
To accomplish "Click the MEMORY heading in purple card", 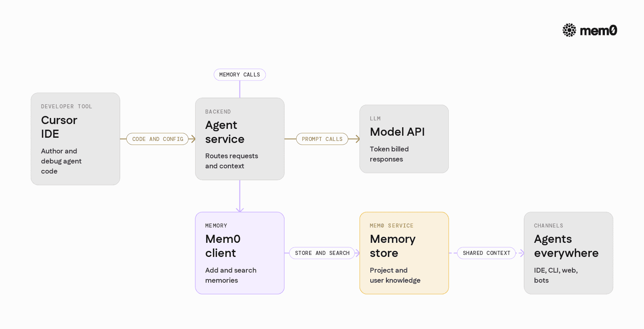I will (x=216, y=226).
